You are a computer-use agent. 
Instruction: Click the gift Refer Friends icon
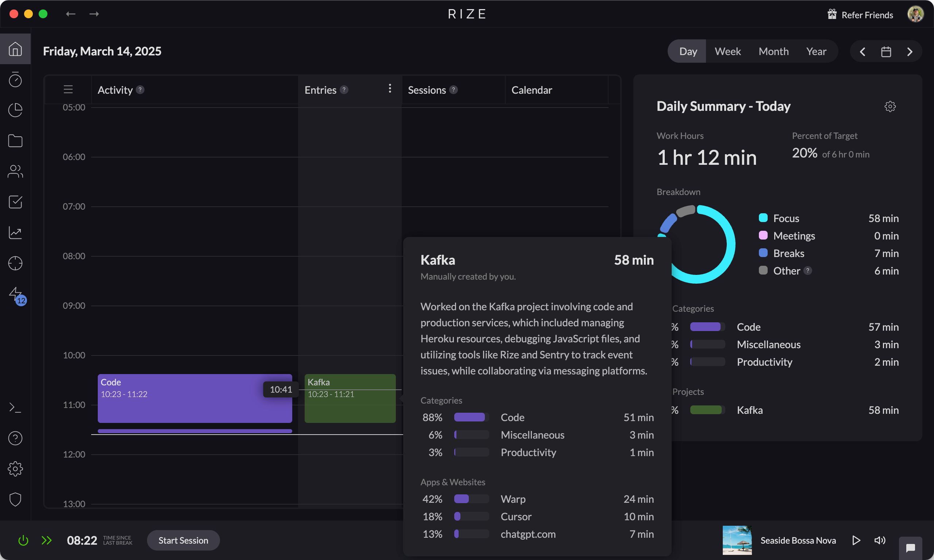pyautogui.click(x=832, y=14)
